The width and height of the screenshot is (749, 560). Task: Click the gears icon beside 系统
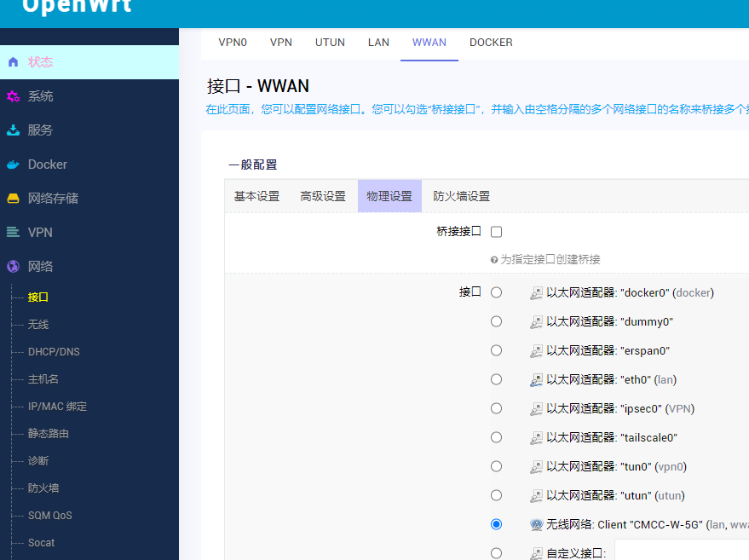[x=14, y=96]
